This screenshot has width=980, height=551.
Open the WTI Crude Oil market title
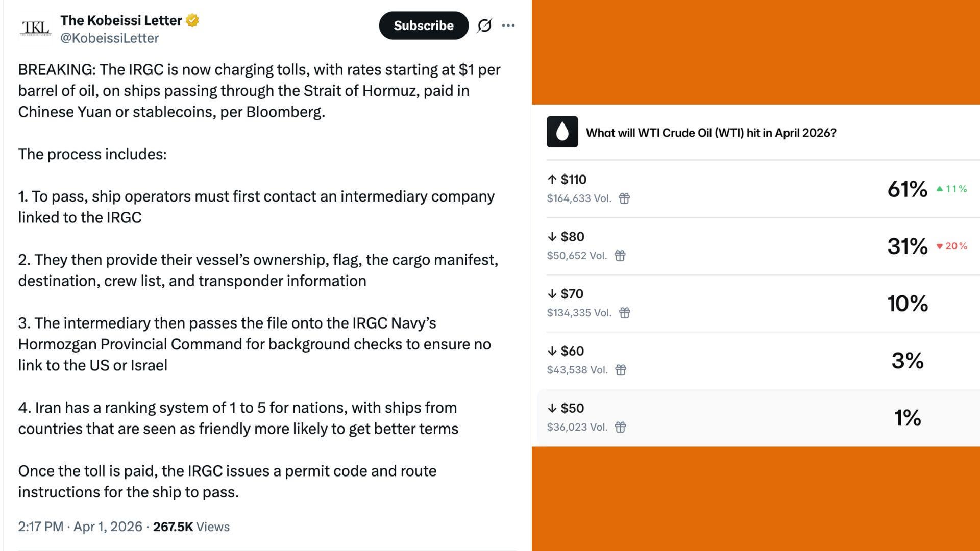click(x=711, y=133)
